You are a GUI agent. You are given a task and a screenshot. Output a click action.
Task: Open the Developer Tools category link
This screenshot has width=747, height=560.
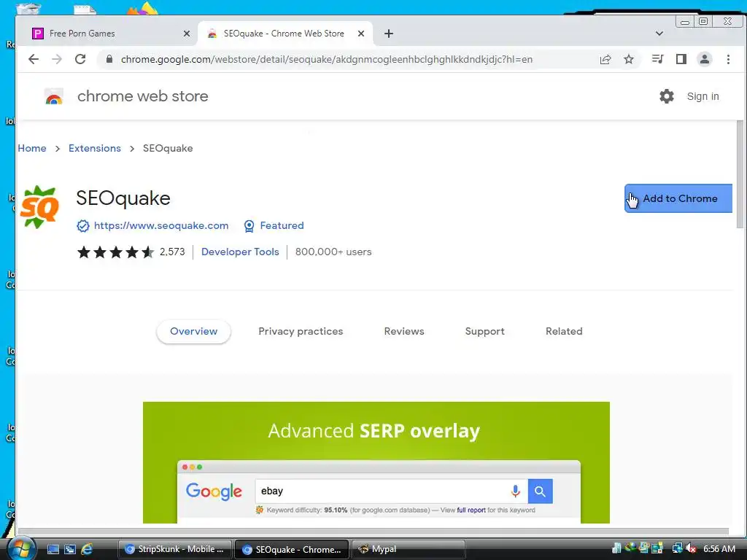click(240, 252)
